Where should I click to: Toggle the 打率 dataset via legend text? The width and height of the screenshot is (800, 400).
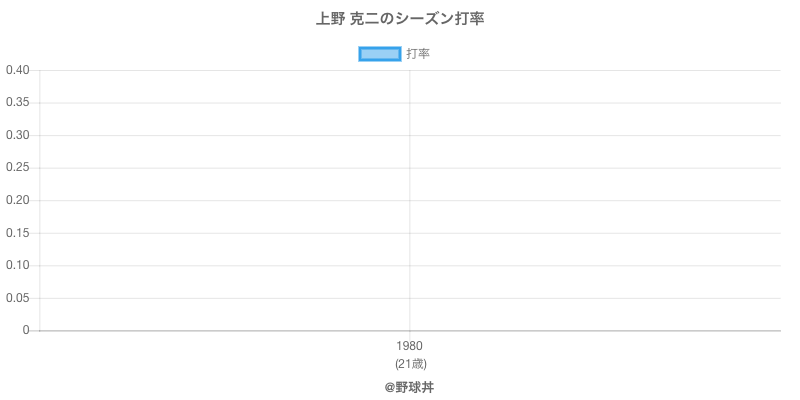418,54
